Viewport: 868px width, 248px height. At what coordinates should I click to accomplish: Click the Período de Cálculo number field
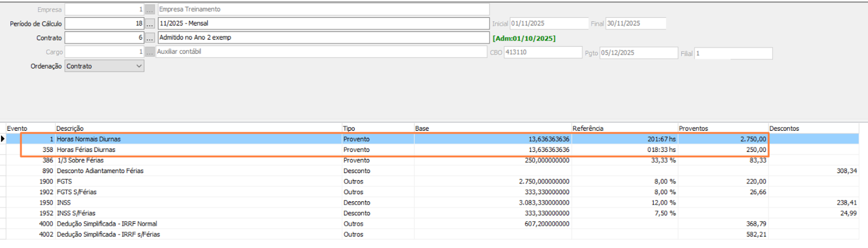coord(104,24)
